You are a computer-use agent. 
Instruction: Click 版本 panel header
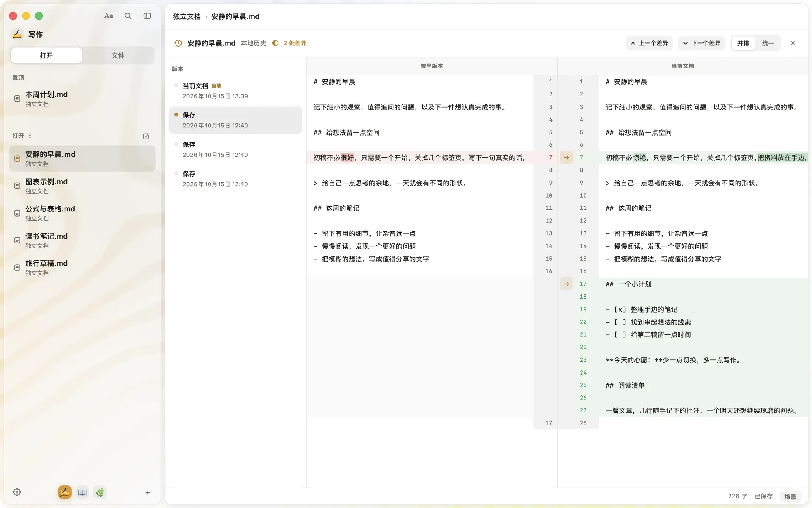coord(178,69)
